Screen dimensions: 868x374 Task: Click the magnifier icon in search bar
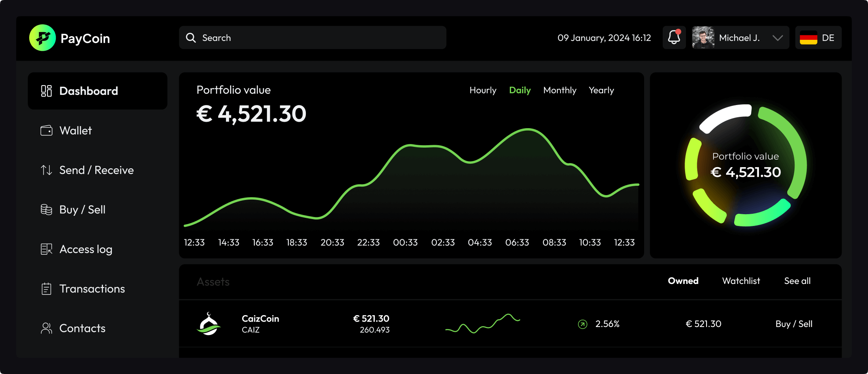[x=191, y=38]
